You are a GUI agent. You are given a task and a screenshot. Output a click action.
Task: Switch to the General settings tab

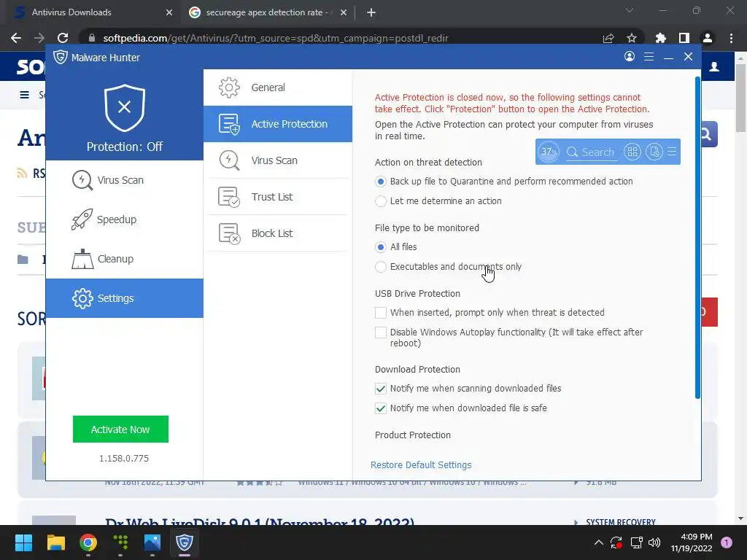(x=278, y=87)
